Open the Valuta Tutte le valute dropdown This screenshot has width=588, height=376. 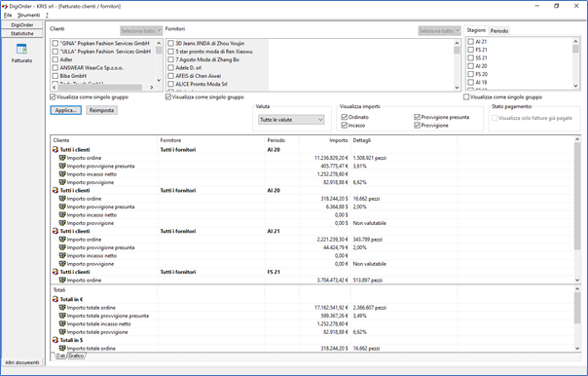pyautogui.click(x=291, y=120)
